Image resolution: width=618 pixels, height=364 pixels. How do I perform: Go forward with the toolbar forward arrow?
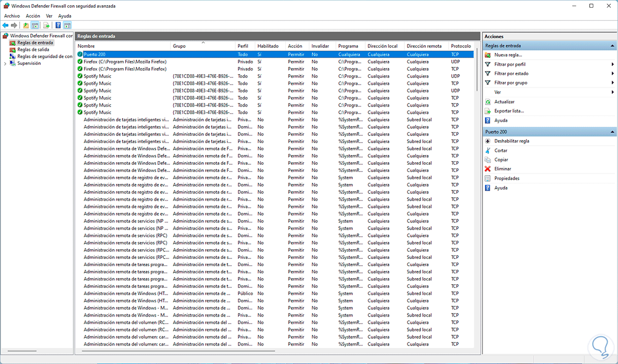14,25
